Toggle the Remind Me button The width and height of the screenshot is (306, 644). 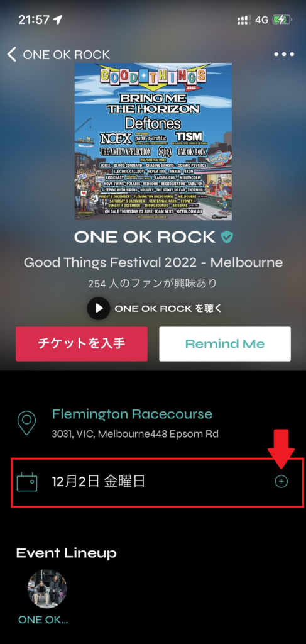click(x=225, y=344)
